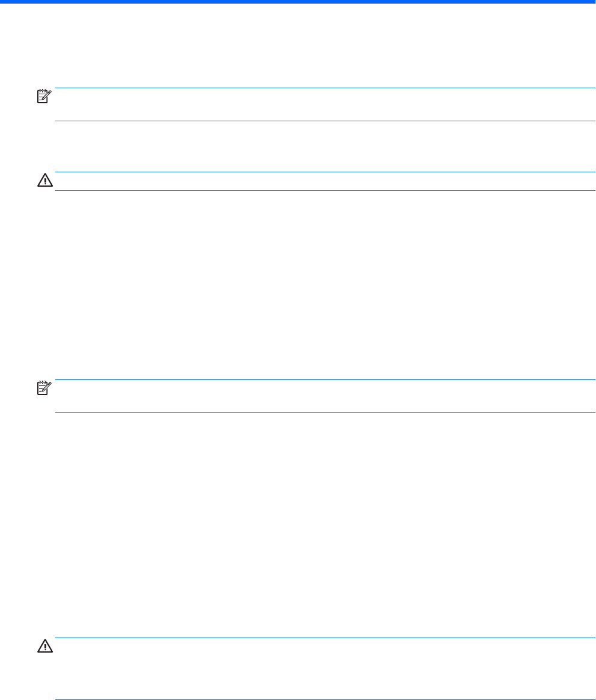Screen dimensions: 596x700
Task: Click the blue line at the very bottom
Action: (325, 699)
